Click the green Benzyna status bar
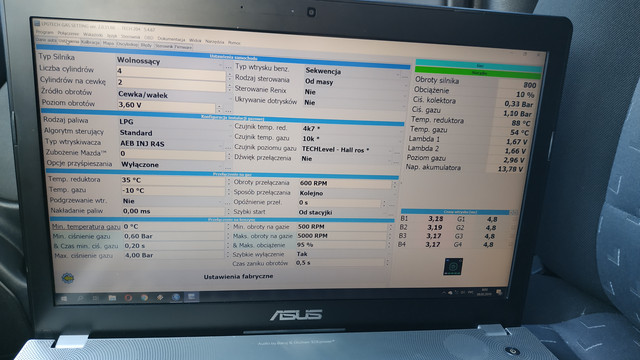This screenshot has height=360, width=640. 478,73
